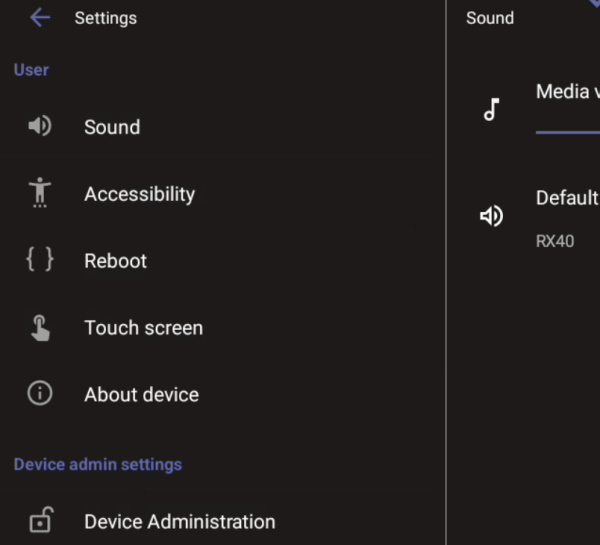Click the back arrow icon
Image resolution: width=600 pixels, height=545 pixels.
[40, 18]
